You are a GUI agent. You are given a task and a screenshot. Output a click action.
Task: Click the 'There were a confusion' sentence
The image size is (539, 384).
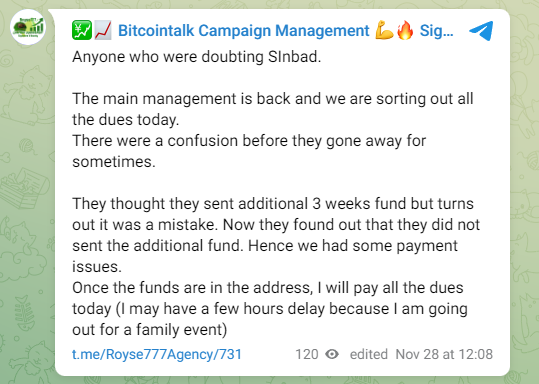[x=249, y=151]
